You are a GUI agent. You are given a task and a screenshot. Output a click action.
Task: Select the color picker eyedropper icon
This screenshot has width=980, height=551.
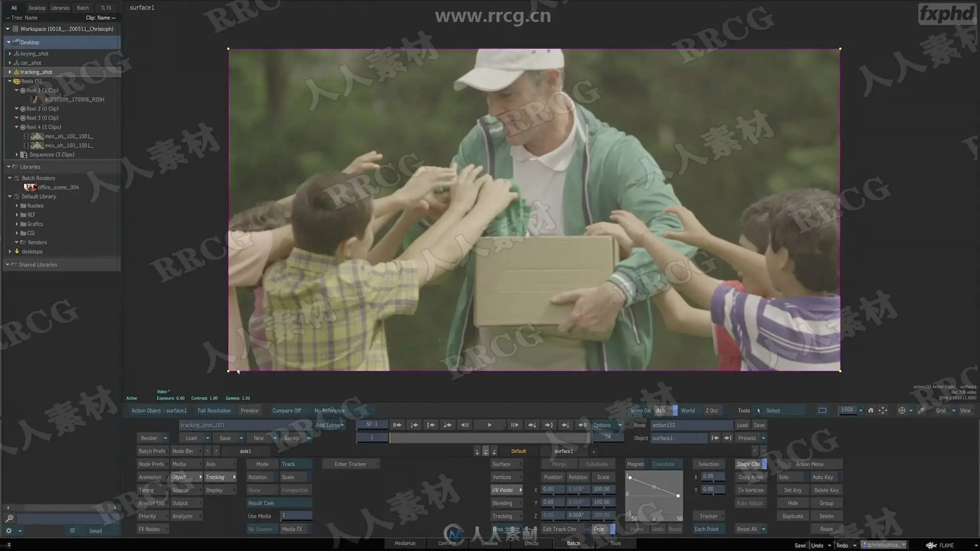(x=921, y=411)
